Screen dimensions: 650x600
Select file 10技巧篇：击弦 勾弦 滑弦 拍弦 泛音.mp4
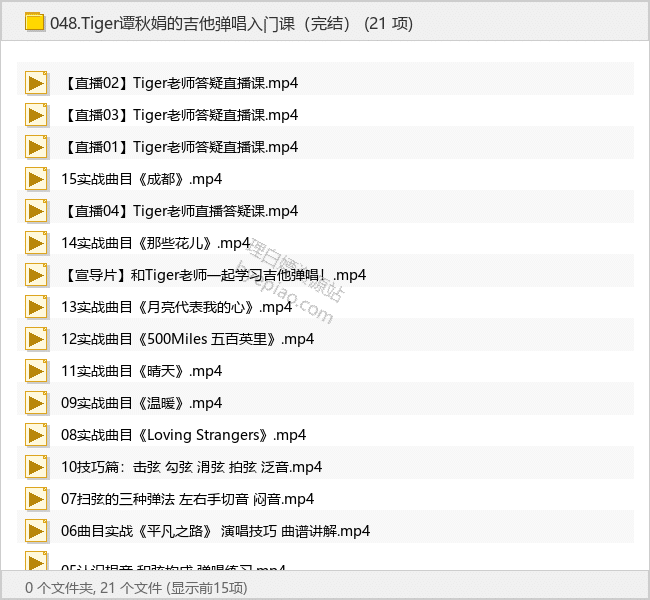click(192, 467)
